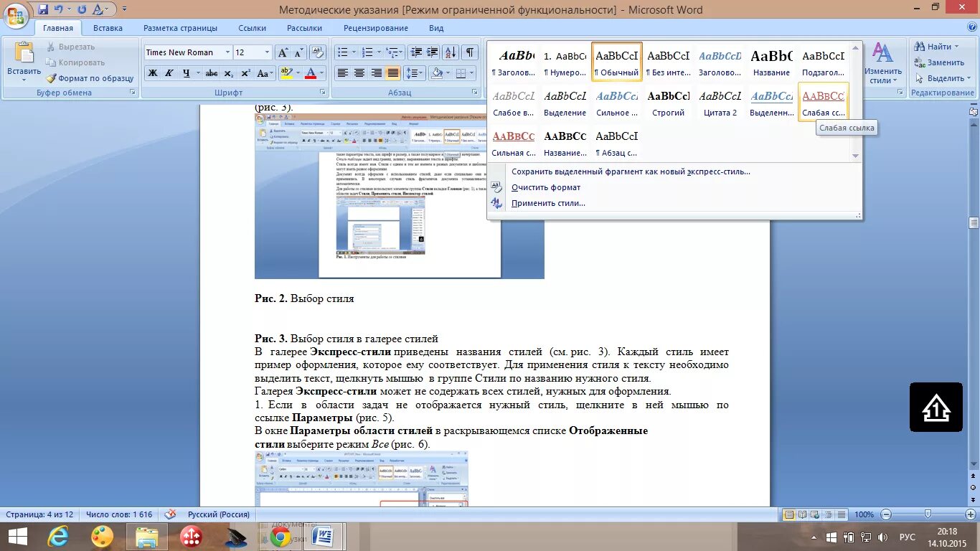Switch to Full Screen Reading view
Screen dimensions: 980x551
point(802,514)
